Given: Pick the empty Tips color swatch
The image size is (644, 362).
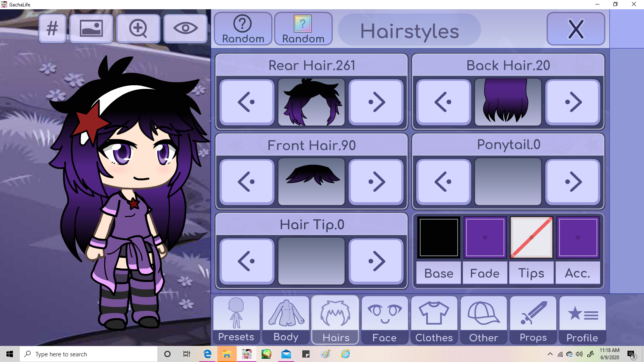Looking at the screenshot, I should tap(531, 237).
